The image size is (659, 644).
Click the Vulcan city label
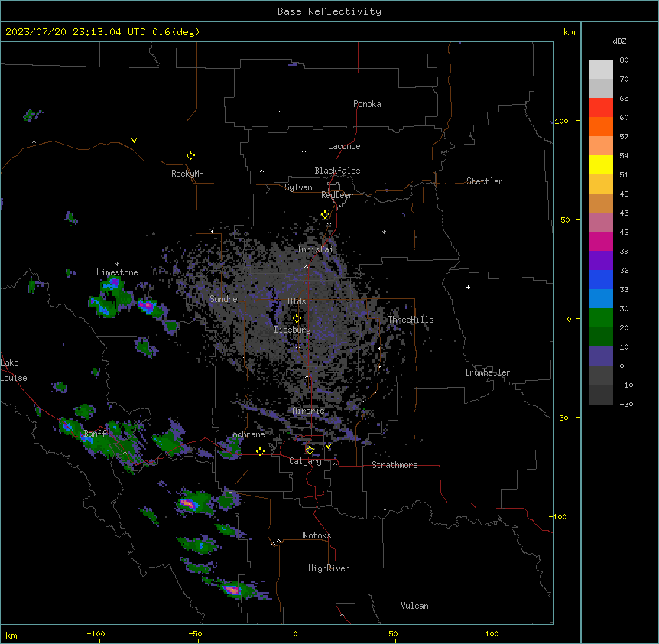click(x=415, y=606)
